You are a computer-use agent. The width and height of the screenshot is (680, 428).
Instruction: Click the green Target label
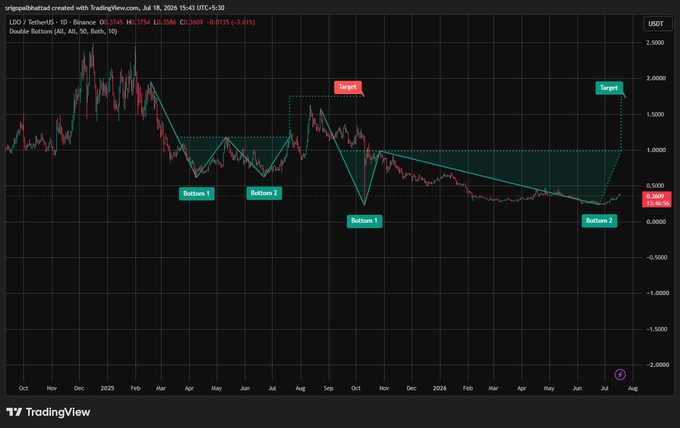click(609, 88)
